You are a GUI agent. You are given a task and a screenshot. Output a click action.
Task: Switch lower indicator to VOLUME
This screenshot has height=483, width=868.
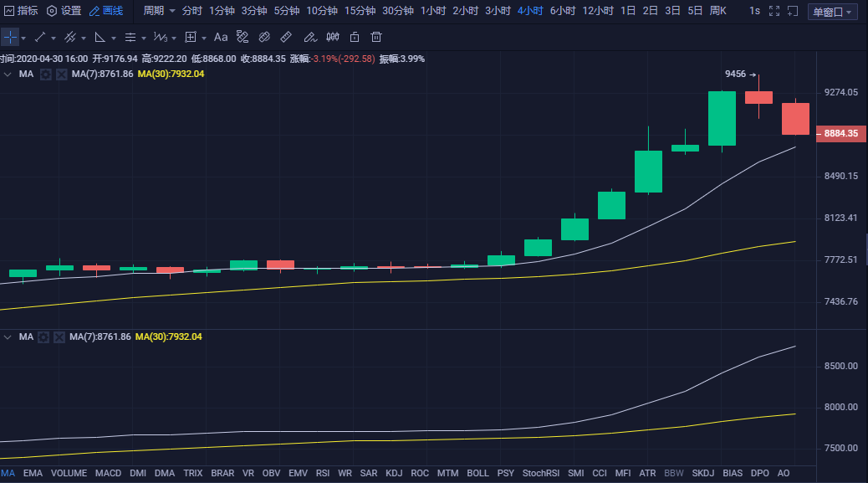69,473
